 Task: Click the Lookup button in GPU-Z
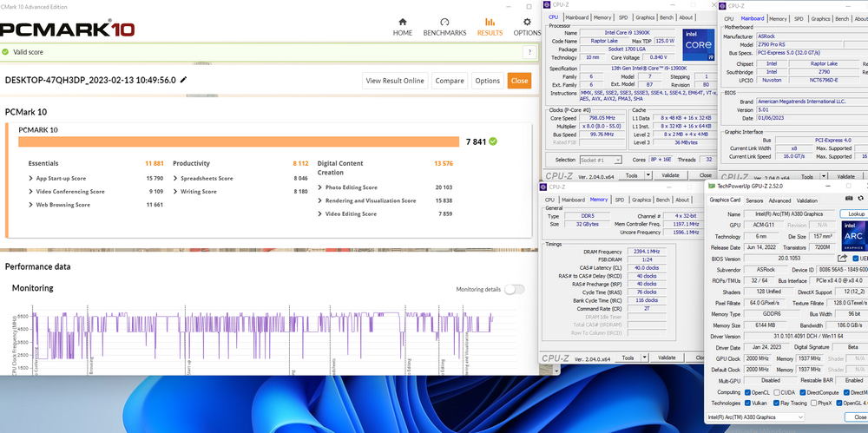coord(855,213)
